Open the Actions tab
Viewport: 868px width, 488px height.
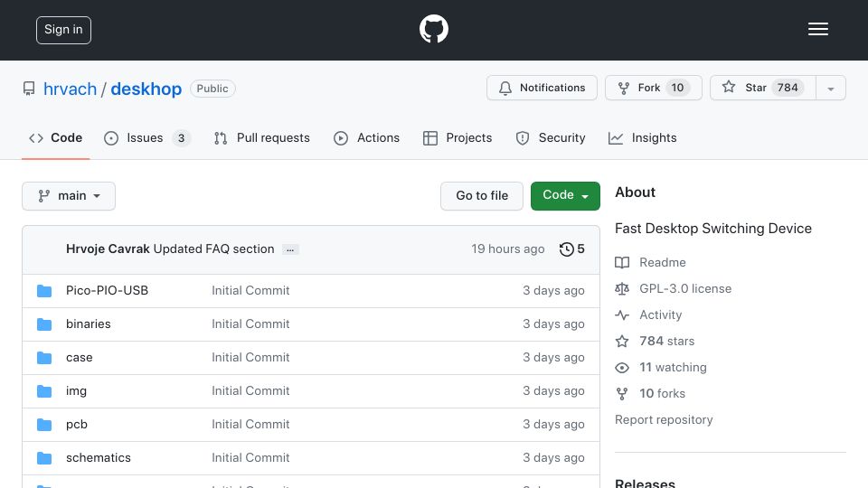(366, 137)
